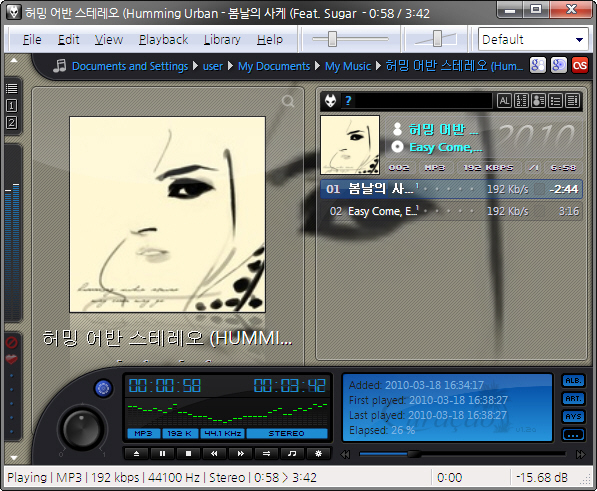Image resolution: width=597 pixels, height=491 pixels.
Task: Toggle the ALB. panel button
Action: 573,381
